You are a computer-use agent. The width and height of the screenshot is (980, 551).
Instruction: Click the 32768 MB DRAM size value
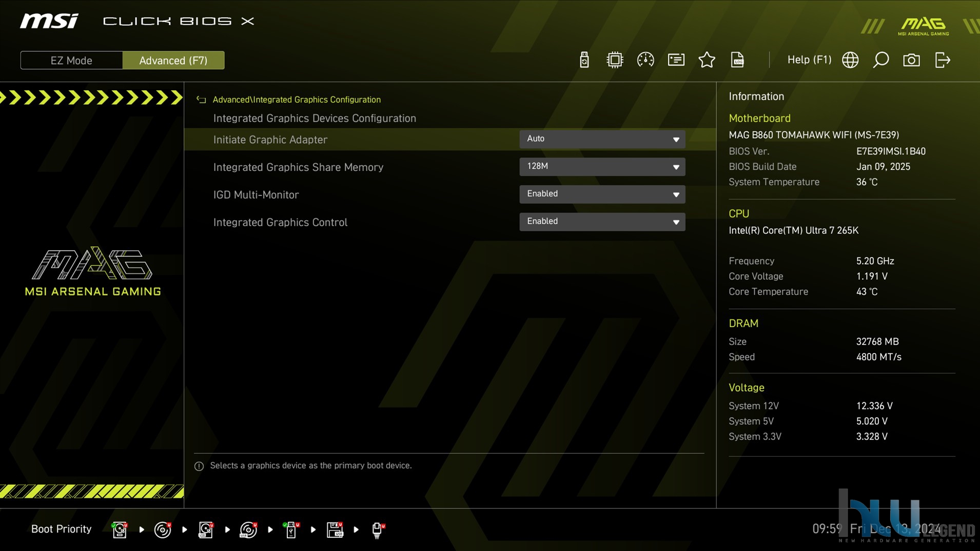[877, 342]
